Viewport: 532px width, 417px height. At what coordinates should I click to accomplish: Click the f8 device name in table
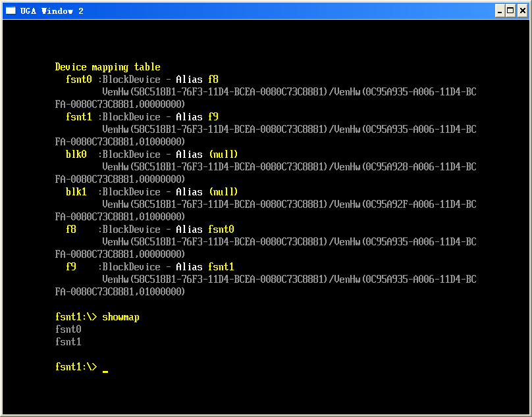[x=71, y=229]
